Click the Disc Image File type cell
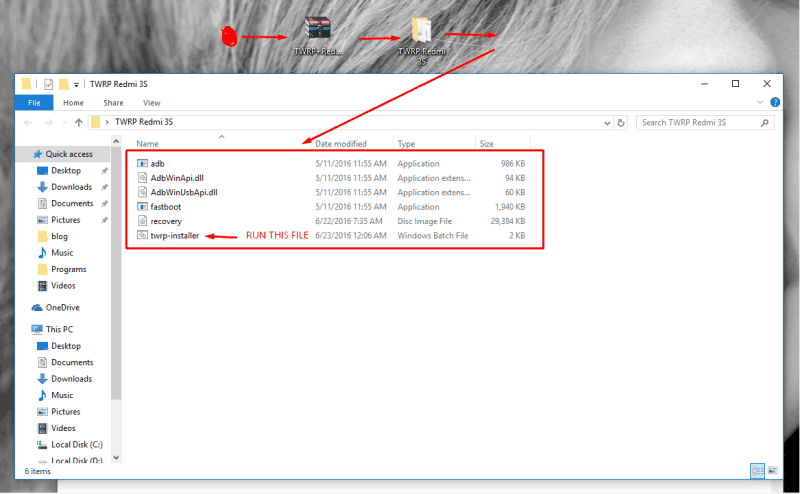This screenshot has width=800, height=494. pyautogui.click(x=424, y=221)
